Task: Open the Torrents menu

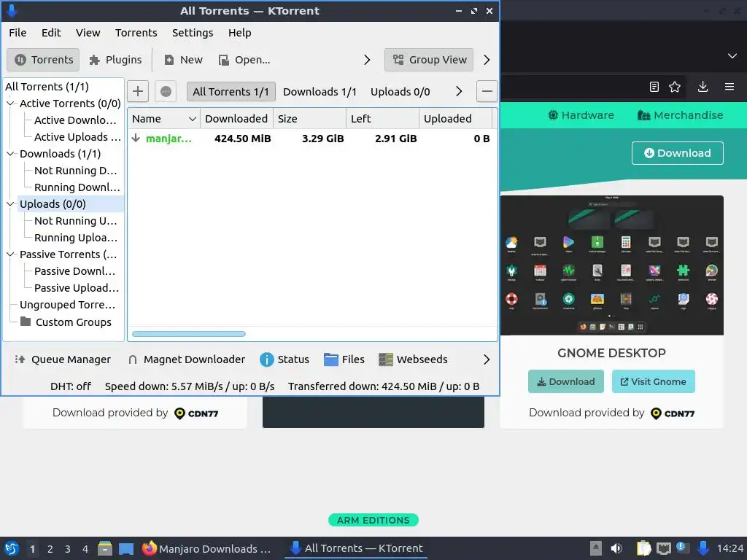Action: pos(136,33)
